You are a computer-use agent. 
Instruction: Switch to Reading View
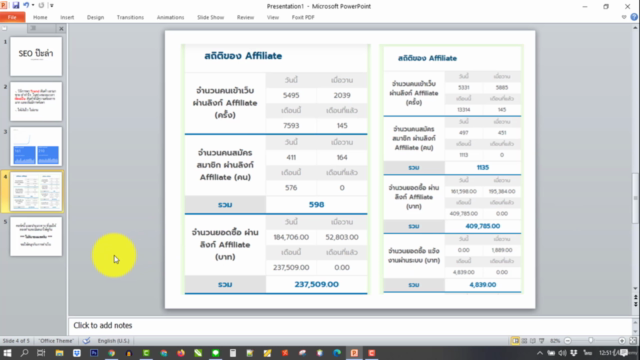pyautogui.click(x=533, y=341)
